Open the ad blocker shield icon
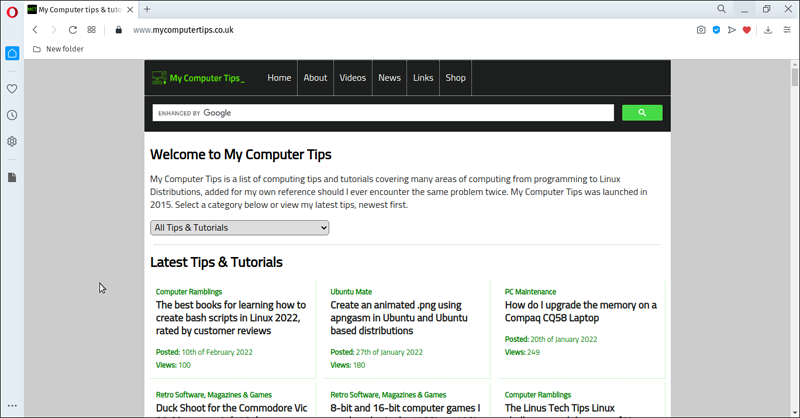 click(x=716, y=30)
